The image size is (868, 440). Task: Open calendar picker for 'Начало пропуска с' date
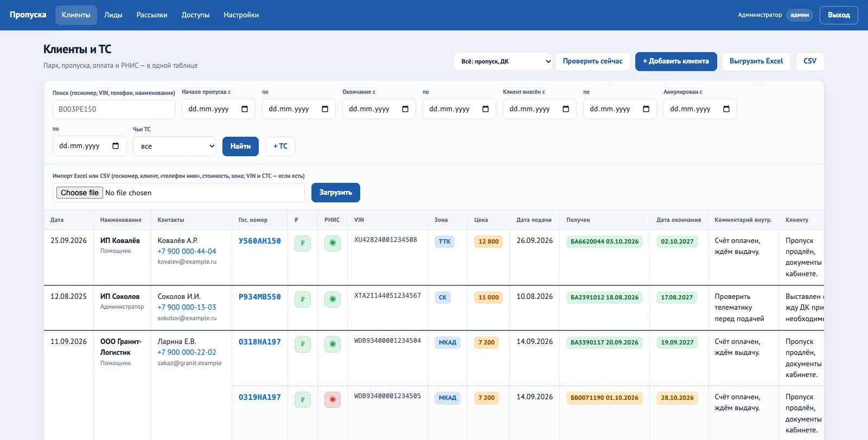tap(245, 109)
